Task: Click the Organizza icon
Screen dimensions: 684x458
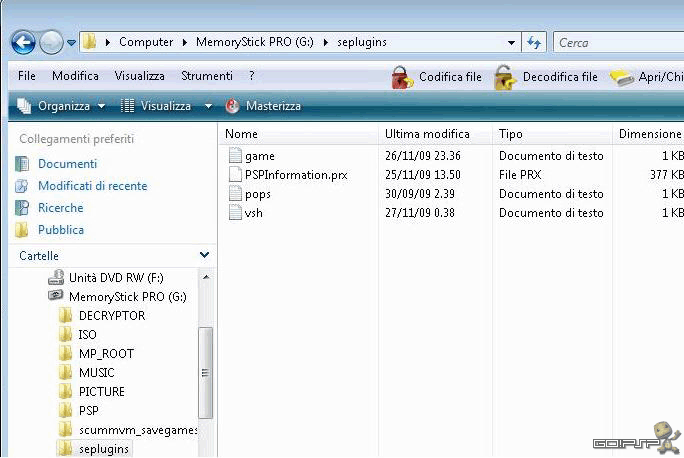Action: point(24,106)
